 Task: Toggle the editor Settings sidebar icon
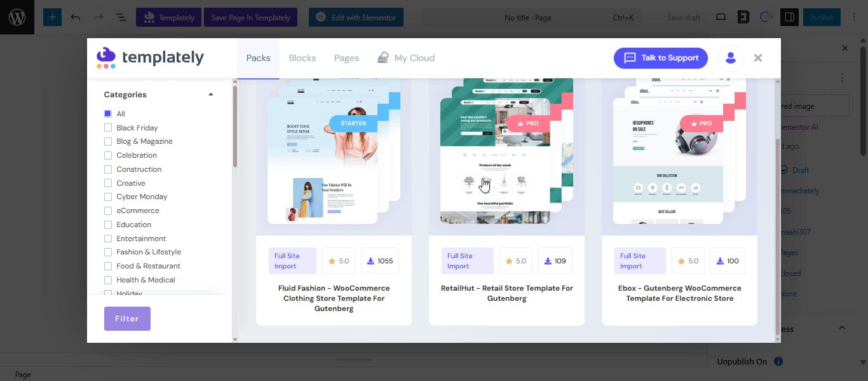pos(789,17)
